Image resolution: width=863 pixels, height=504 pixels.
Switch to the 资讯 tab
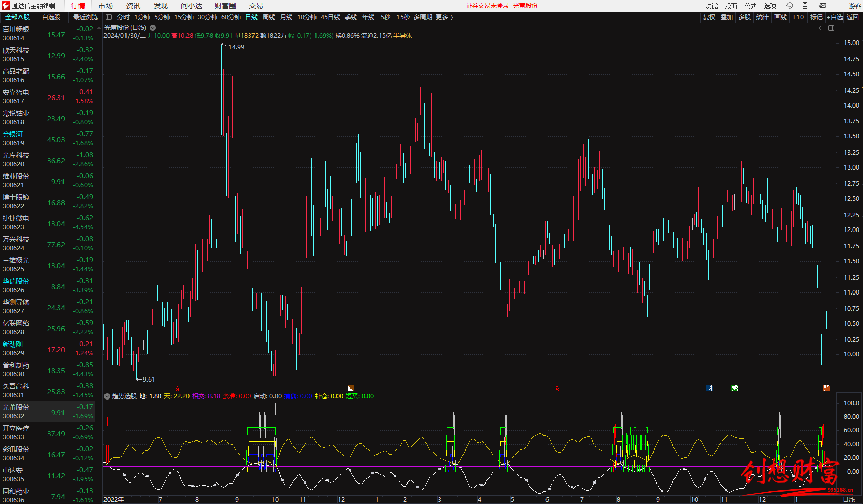click(133, 6)
